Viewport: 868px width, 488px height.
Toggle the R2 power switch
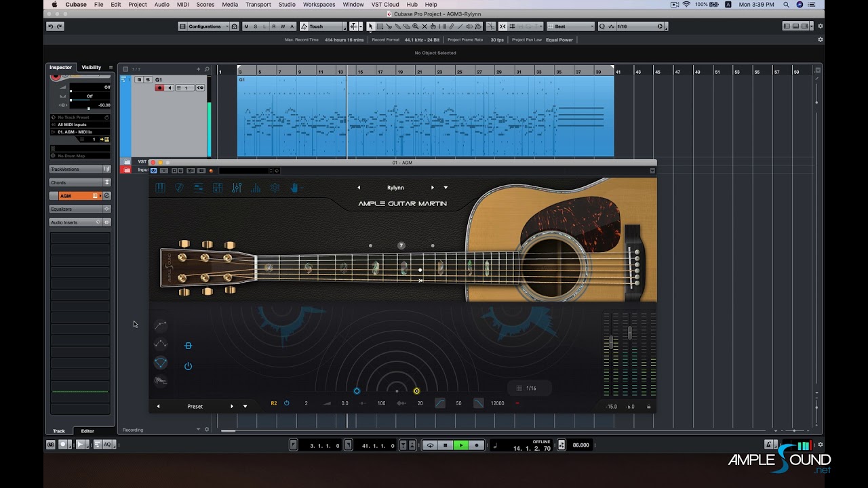286,403
